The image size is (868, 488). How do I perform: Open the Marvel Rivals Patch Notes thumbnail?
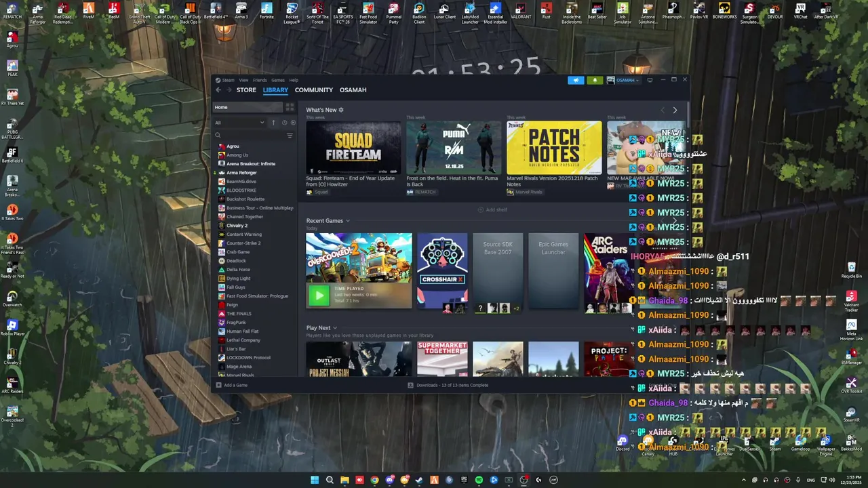(554, 148)
